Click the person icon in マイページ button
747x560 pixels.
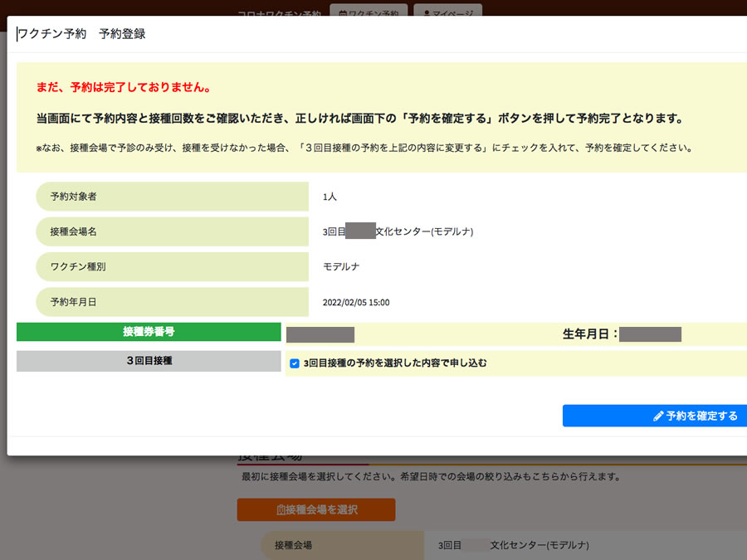click(426, 13)
